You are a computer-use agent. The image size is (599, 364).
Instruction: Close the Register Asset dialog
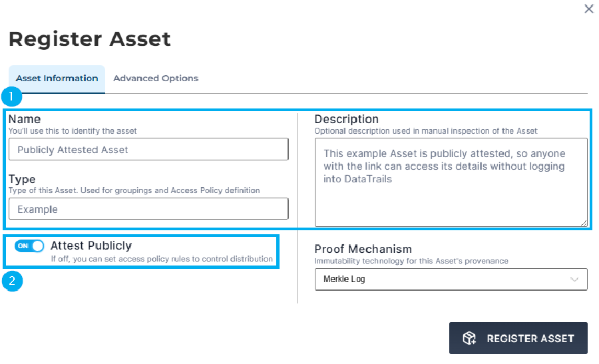coord(589,9)
